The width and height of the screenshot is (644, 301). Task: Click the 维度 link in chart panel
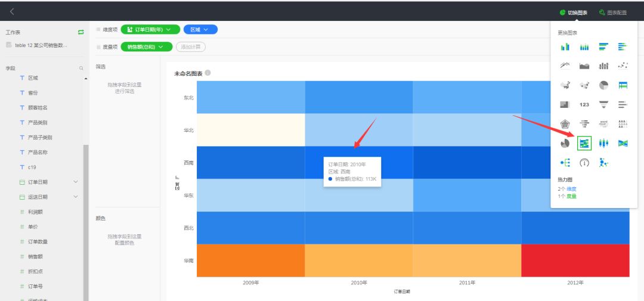571,189
